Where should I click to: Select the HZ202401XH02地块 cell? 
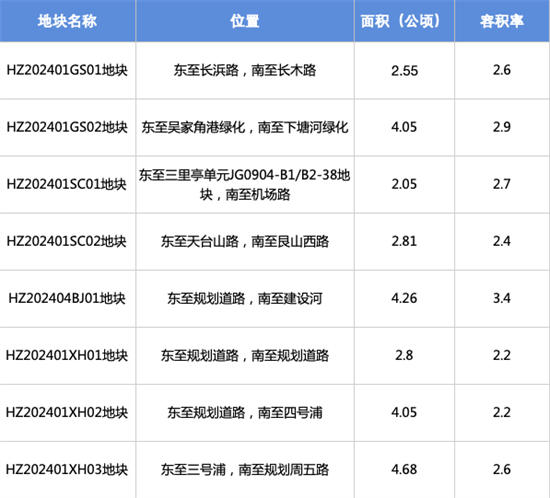tap(67, 412)
